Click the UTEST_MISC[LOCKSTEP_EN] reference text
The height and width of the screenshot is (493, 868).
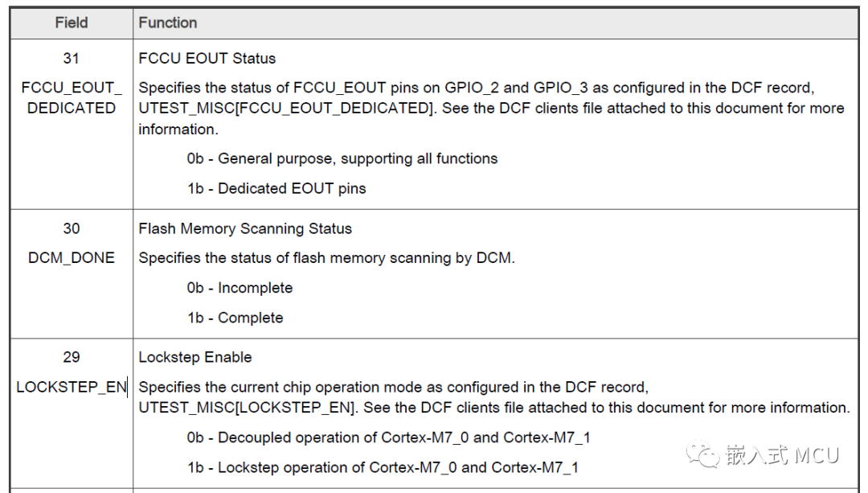[x=247, y=408]
